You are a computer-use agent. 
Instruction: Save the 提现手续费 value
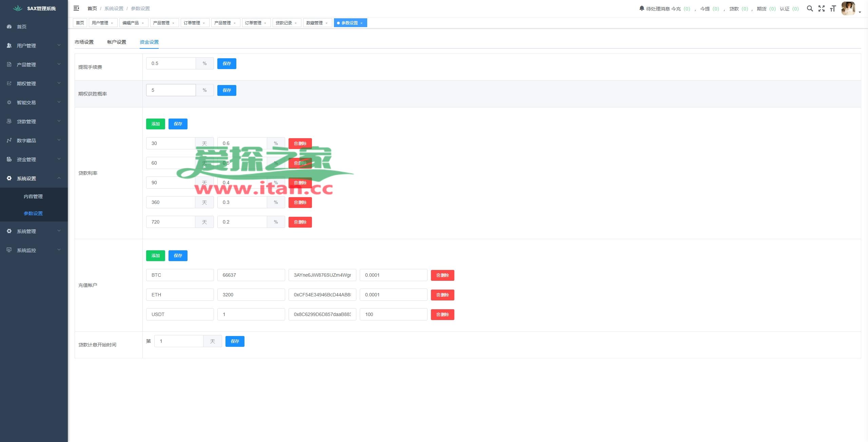226,64
